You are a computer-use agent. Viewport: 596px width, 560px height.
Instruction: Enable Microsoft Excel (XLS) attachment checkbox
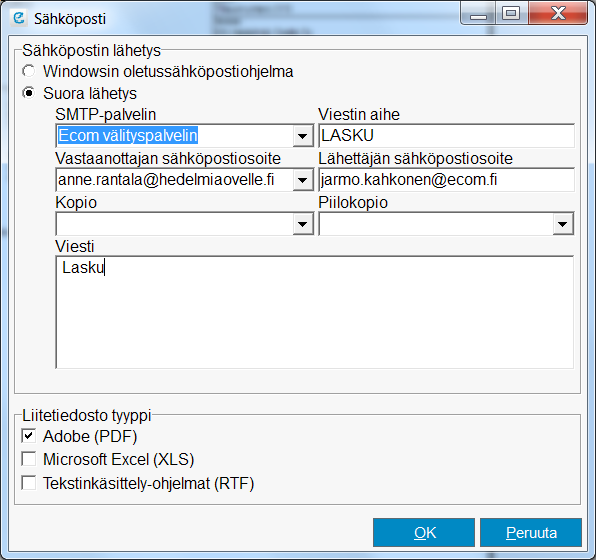[x=29, y=459]
